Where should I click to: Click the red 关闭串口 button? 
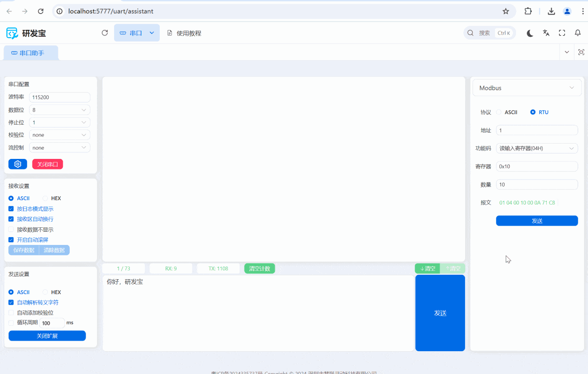coord(47,164)
